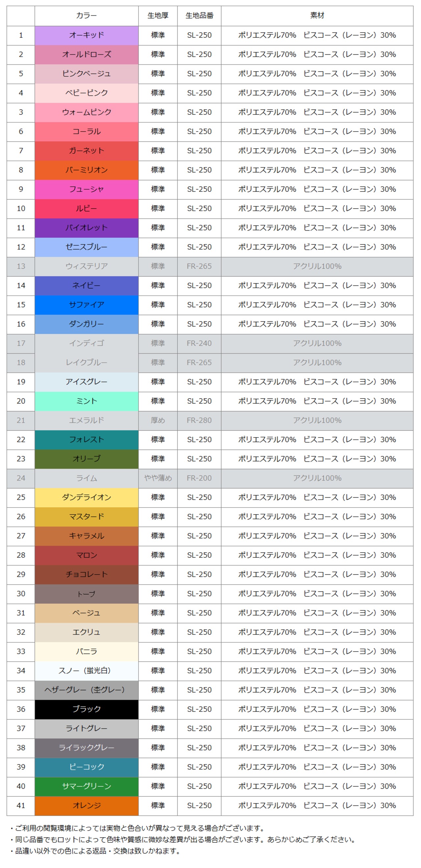Select the オレンジ swatch in row 41

[x=86, y=806]
